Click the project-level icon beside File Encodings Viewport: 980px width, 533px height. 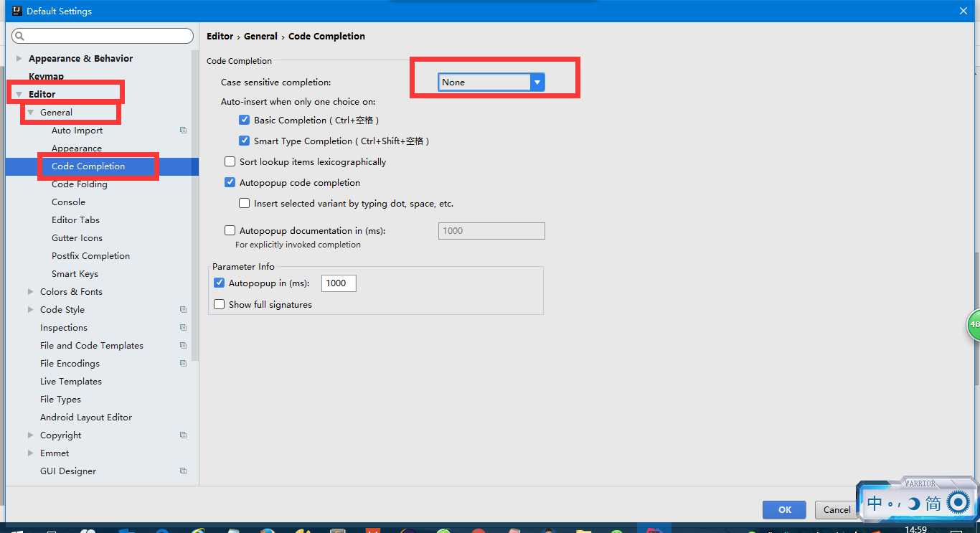[183, 364]
